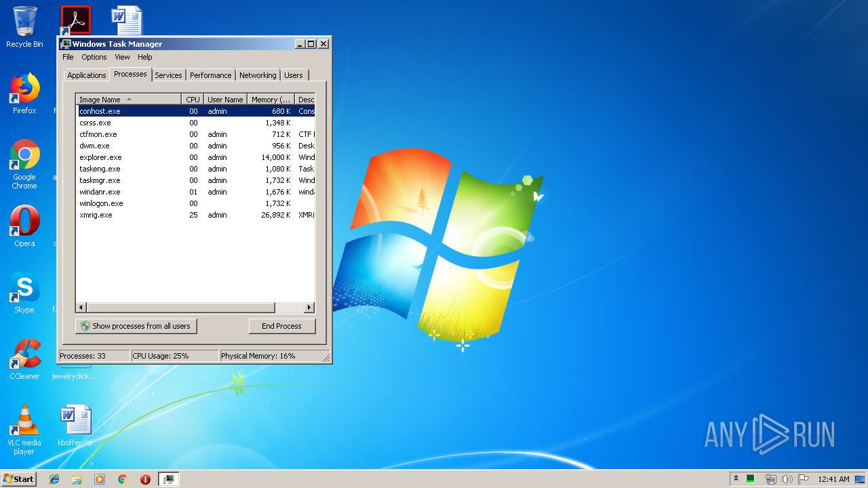Select csrss.exe process row
868x488 pixels.
(x=195, y=123)
